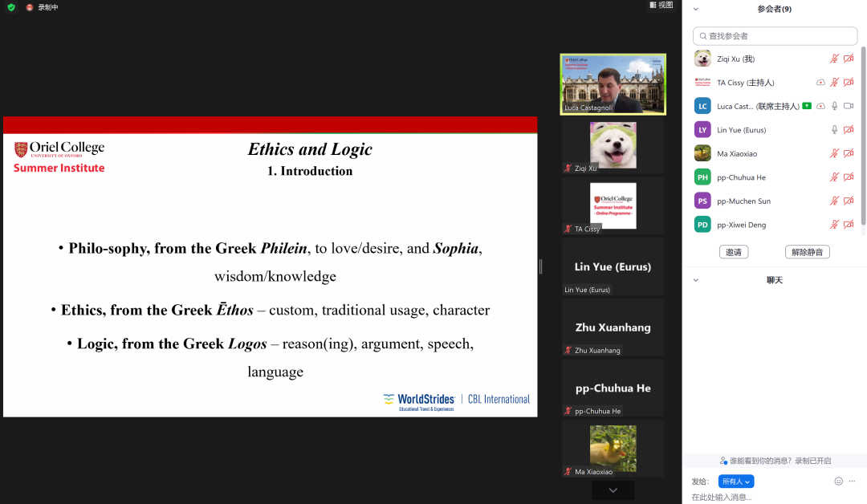Viewport: 867px width, 504px height.
Task: Show more video tiles with down chevron
Action: coord(613,490)
